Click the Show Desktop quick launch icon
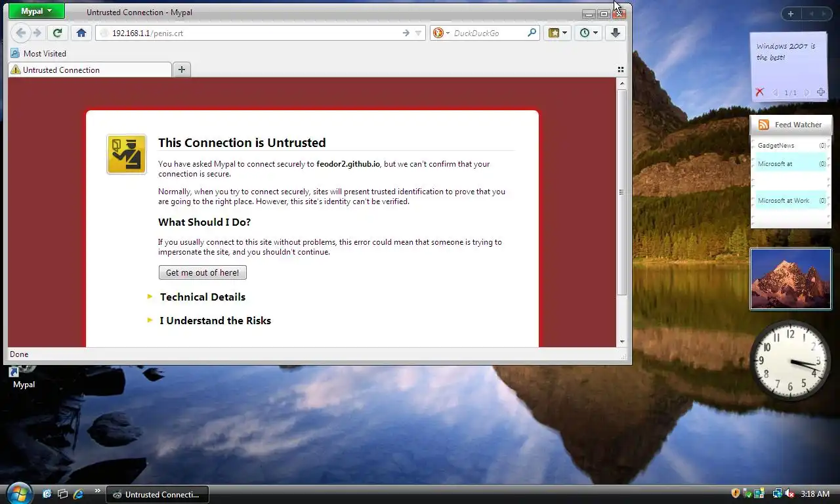The height and width of the screenshot is (504, 840). click(47, 493)
